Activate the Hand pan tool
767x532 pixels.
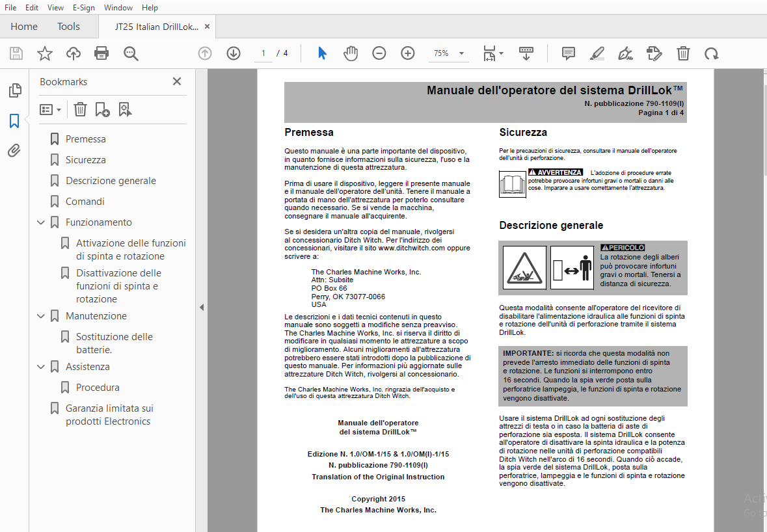pyautogui.click(x=350, y=53)
